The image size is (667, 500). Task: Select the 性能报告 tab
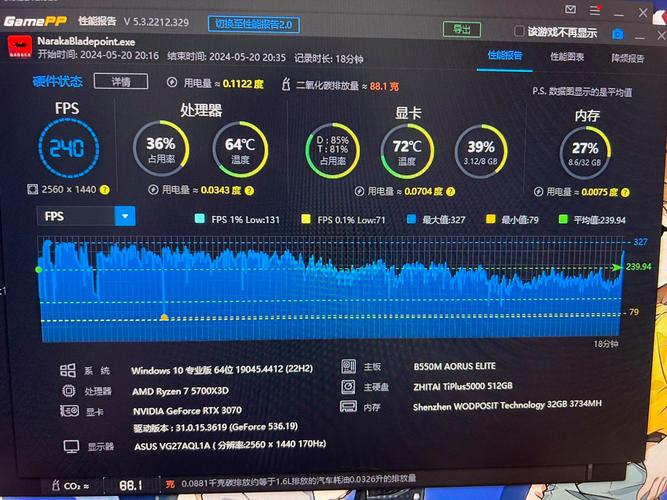[505, 56]
